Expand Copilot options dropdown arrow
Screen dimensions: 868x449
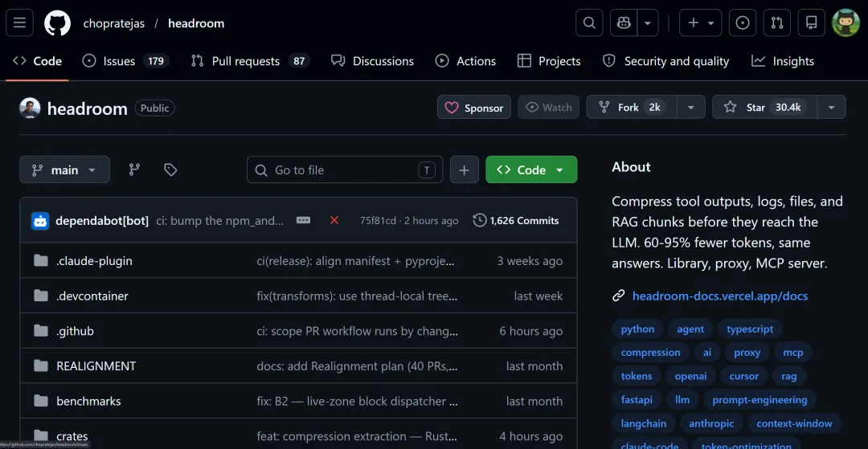(648, 23)
